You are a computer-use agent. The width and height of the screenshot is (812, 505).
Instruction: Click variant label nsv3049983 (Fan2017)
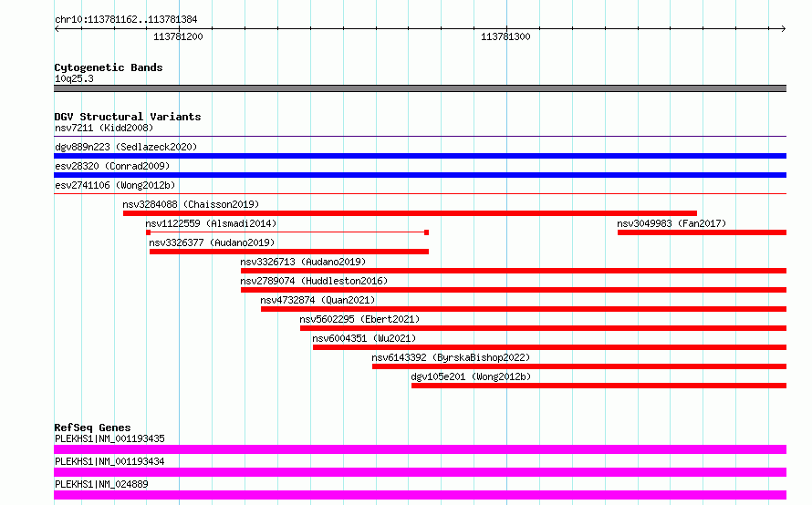coord(671,223)
